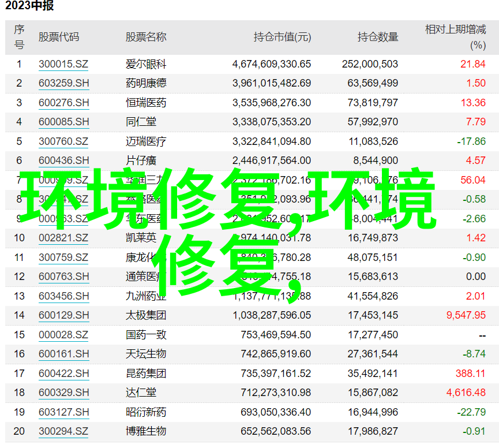This screenshot has height=448, width=499.
Task: Click market value 3,961,015,482.69
Action: point(272,83)
